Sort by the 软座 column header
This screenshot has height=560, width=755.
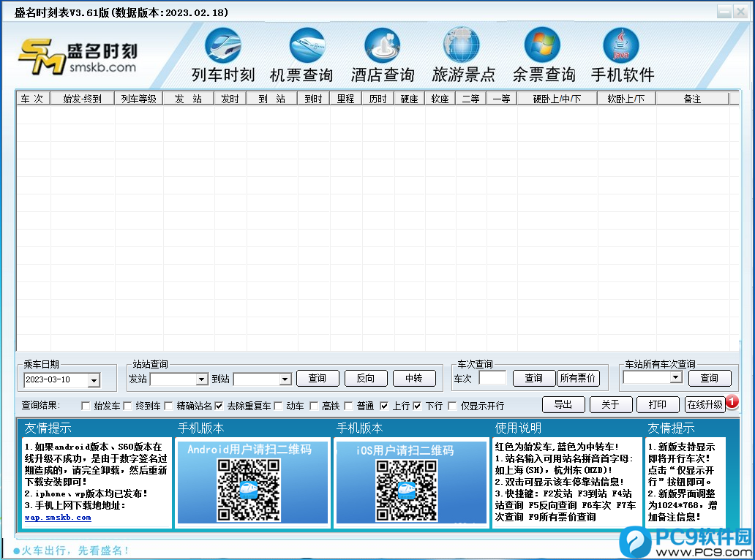[x=440, y=99]
